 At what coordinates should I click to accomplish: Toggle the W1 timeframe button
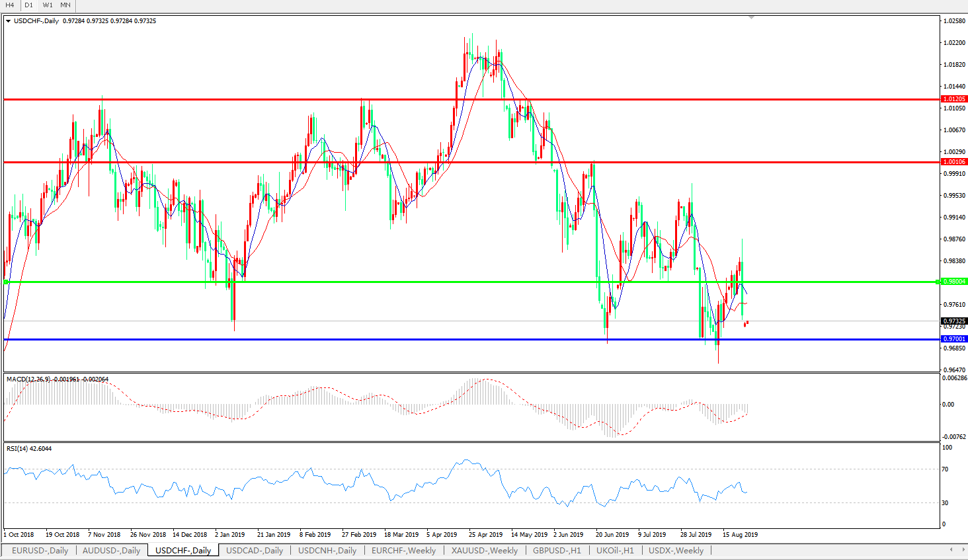click(x=48, y=5)
